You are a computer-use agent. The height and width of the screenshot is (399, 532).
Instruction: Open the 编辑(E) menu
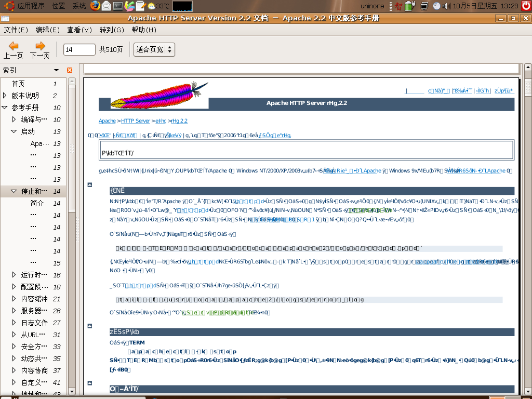47,30
